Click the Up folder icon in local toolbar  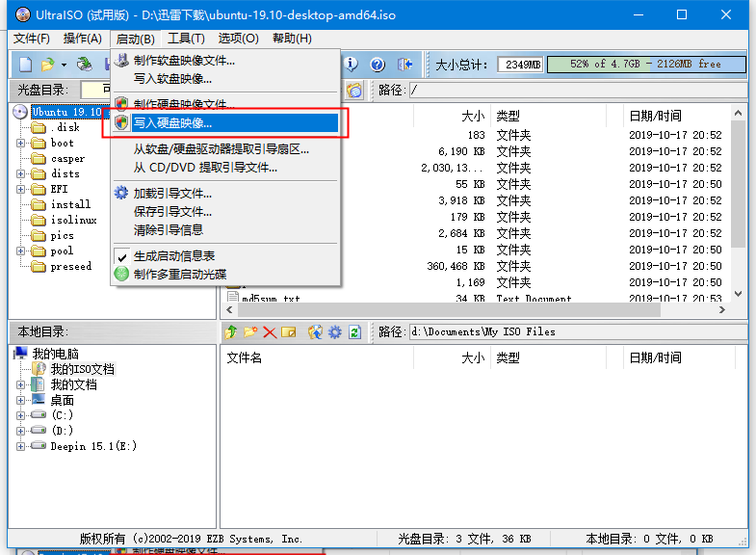click(x=231, y=331)
